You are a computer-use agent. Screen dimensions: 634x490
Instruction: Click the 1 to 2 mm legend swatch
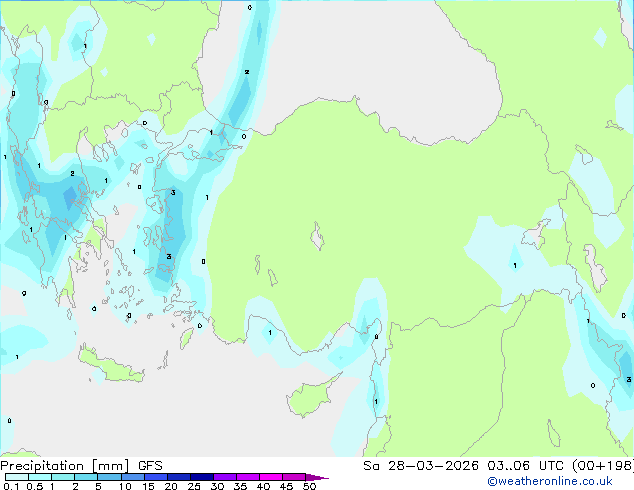[x=63, y=477]
